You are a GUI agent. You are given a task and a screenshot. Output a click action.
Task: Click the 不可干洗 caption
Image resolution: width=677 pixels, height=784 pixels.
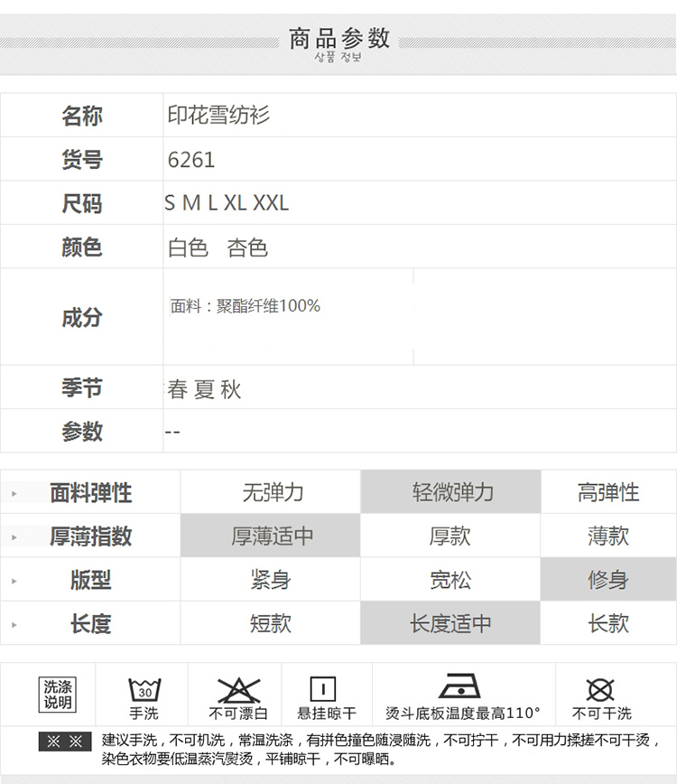click(x=601, y=714)
